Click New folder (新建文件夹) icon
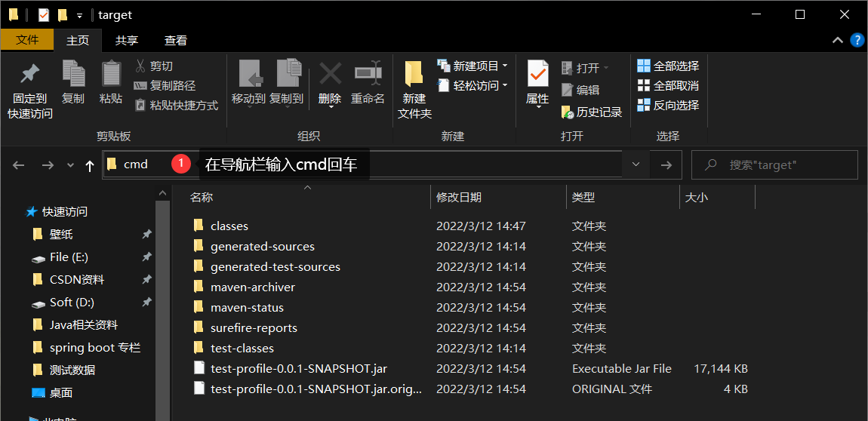 414,74
